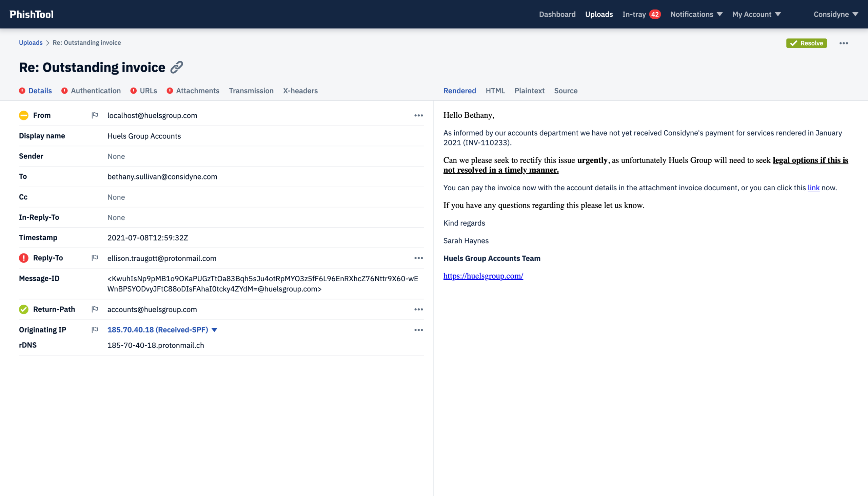Click the Uploads breadcrumb link
868x496 pixels.
pyautogui.click(x=31, y=43)
